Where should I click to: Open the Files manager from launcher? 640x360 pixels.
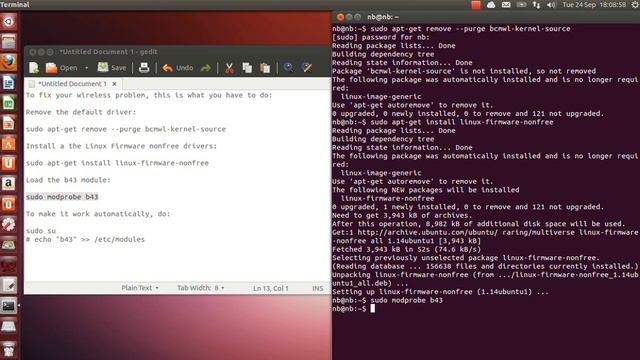coord(9,42)
